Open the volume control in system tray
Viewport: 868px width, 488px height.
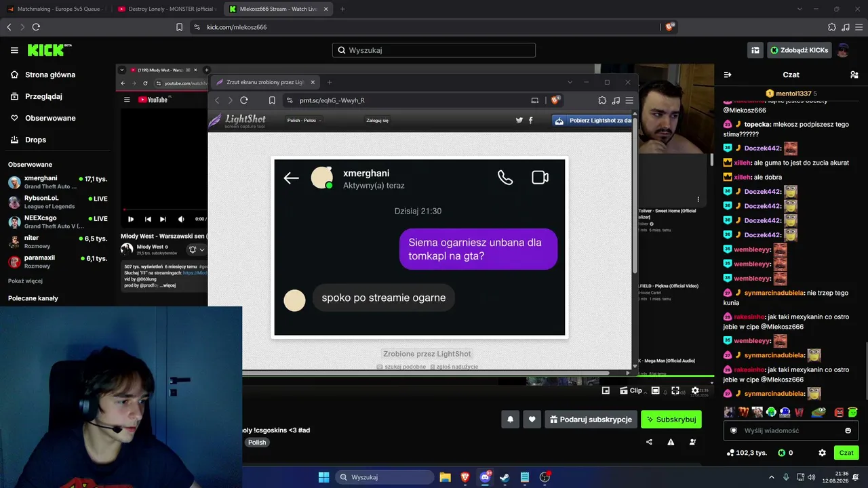point(812,477)
